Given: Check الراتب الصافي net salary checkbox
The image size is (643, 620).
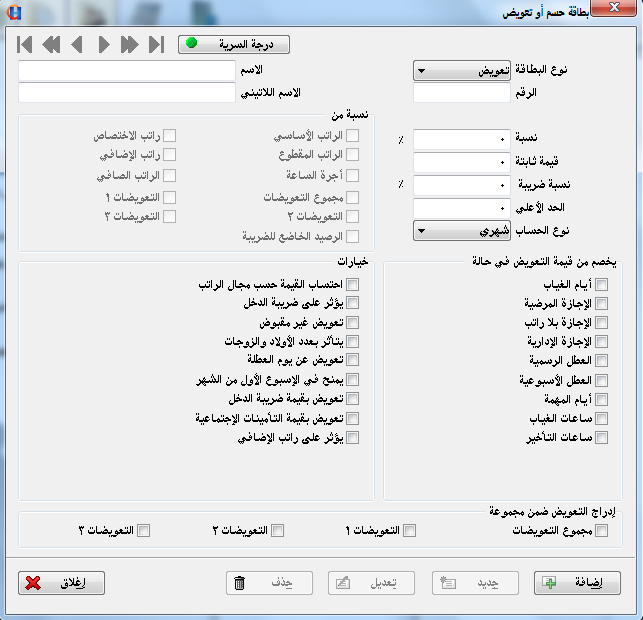Looking at the screenshot, I should [169, 176].
